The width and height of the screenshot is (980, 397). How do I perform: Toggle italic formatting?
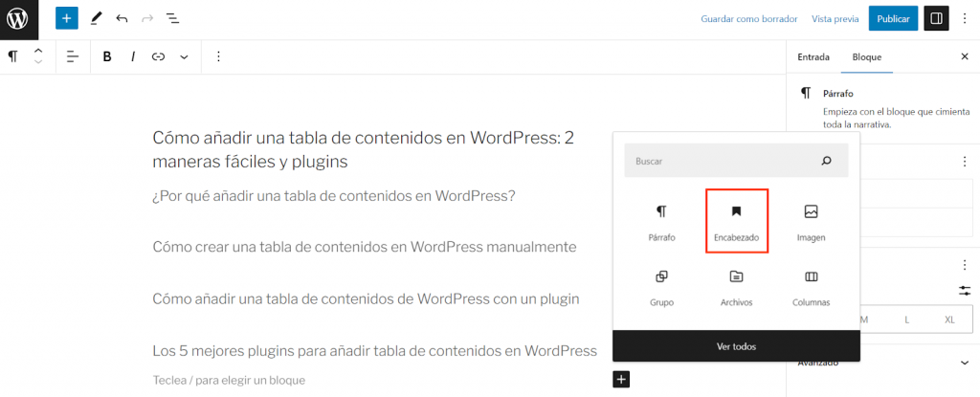coord(133,56)
